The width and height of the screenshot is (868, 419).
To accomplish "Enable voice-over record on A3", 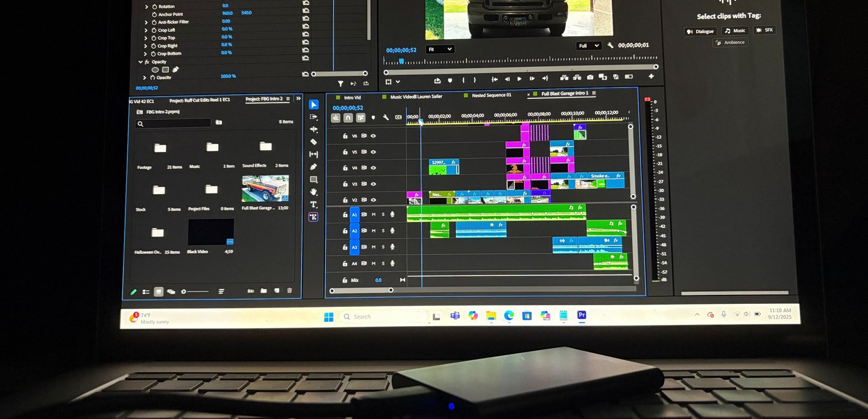I will (x=392, y=247).
